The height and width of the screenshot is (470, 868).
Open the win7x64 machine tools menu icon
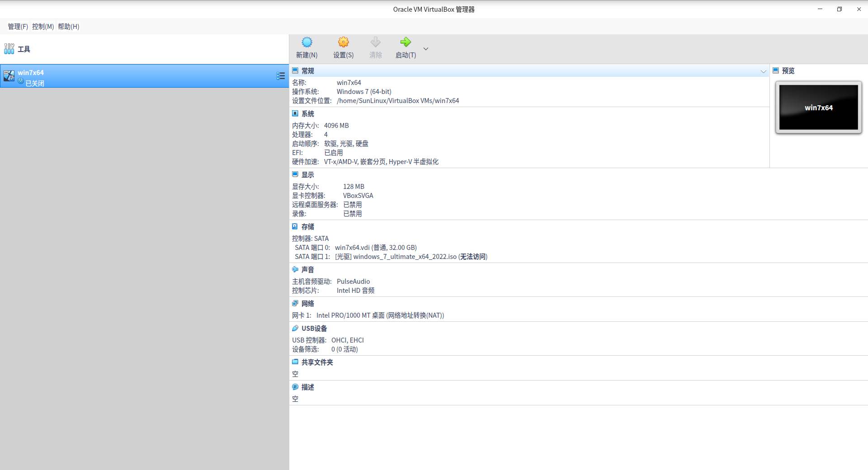pos(281,76)
